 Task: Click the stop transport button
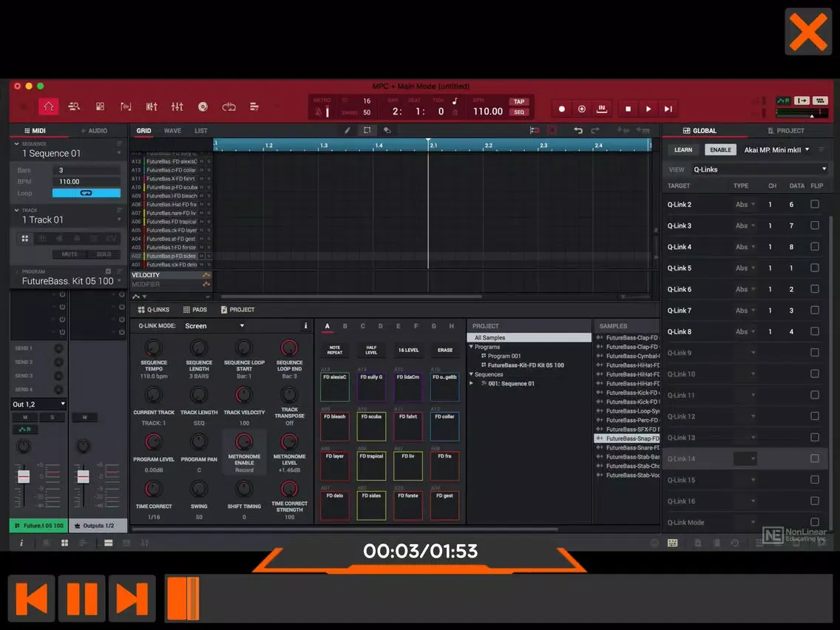coord(628,109)
